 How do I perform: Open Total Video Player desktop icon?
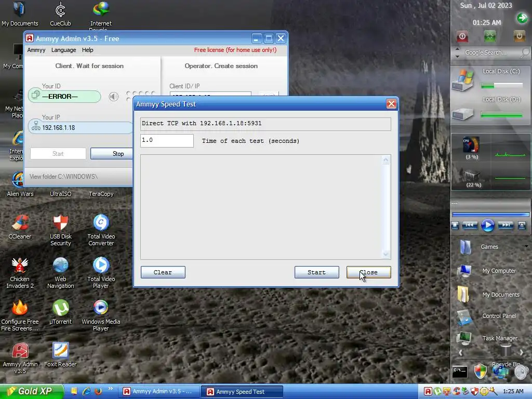click(101, 273)
